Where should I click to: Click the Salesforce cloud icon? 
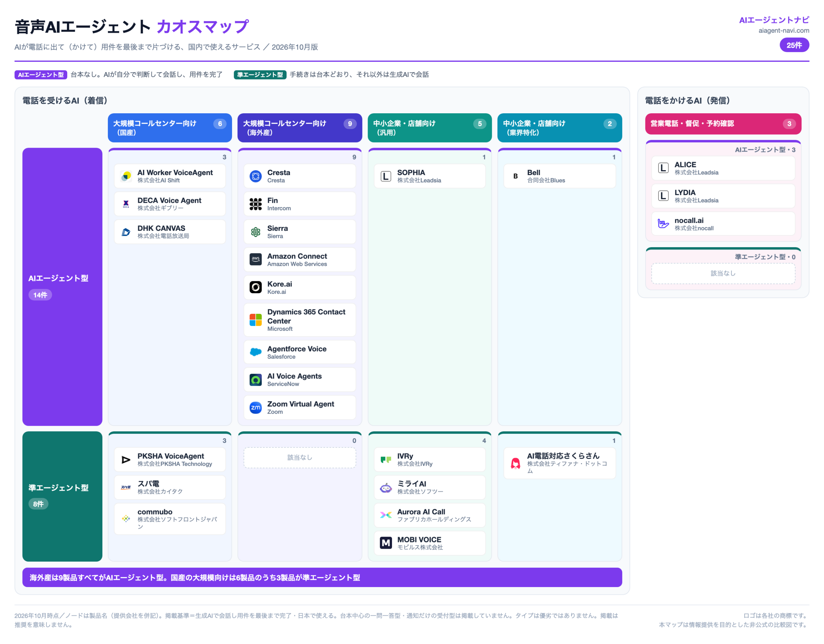(x=256, y=352)
